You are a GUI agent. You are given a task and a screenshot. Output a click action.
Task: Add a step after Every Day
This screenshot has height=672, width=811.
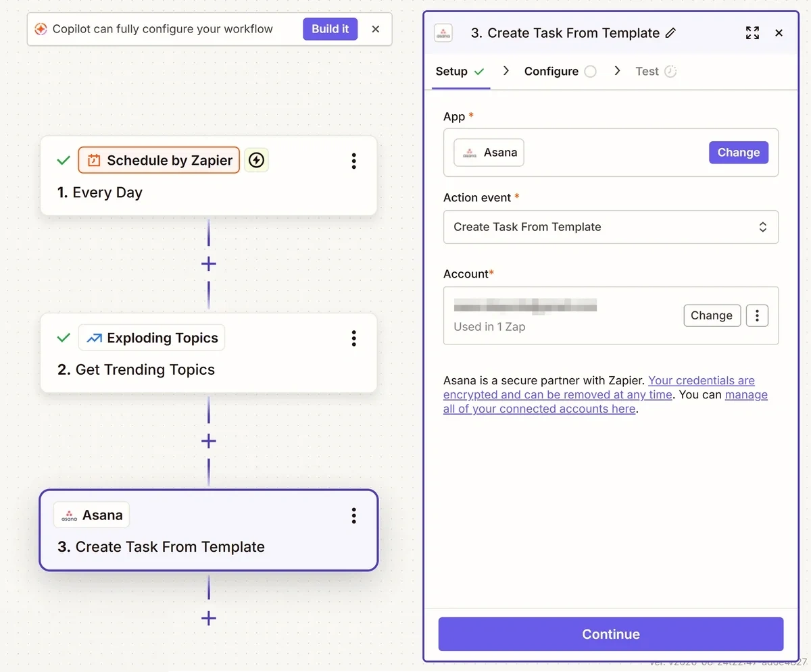[209, 263]
